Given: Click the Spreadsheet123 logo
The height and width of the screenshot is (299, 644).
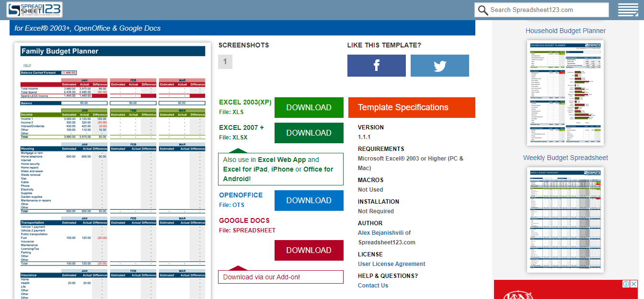Looking at the screenshot, I should point(34,9).
